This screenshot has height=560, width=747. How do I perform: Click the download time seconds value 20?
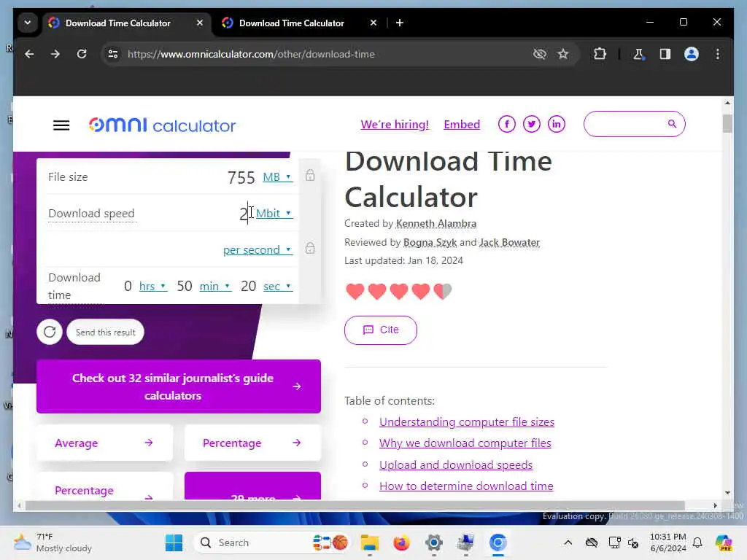click(248, 286)
